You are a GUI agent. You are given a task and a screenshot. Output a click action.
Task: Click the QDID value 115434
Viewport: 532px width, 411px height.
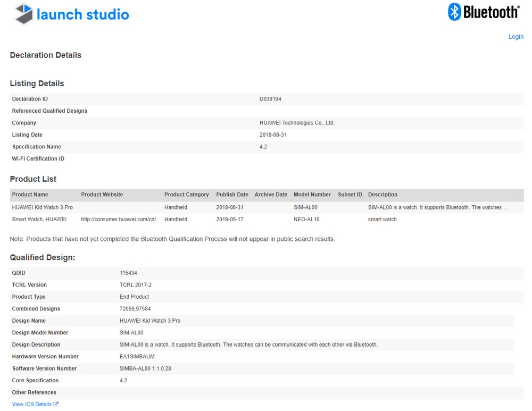(x=128, y=273)
